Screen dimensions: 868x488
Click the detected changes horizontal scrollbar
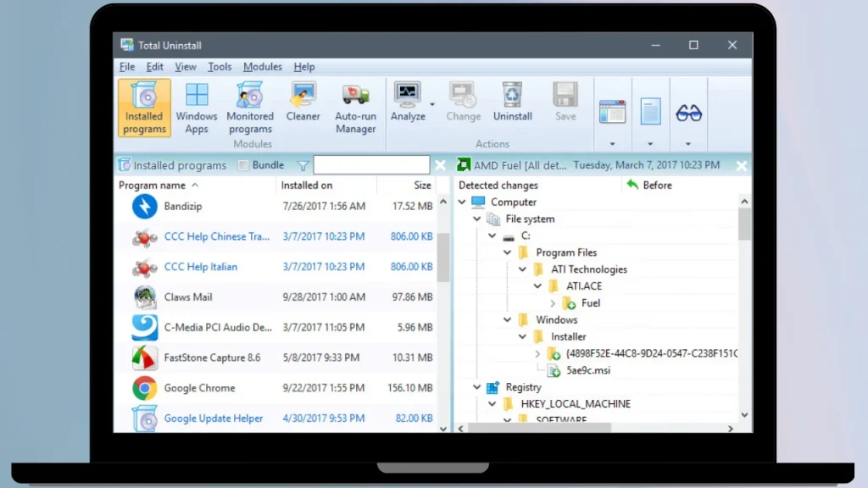539,428
